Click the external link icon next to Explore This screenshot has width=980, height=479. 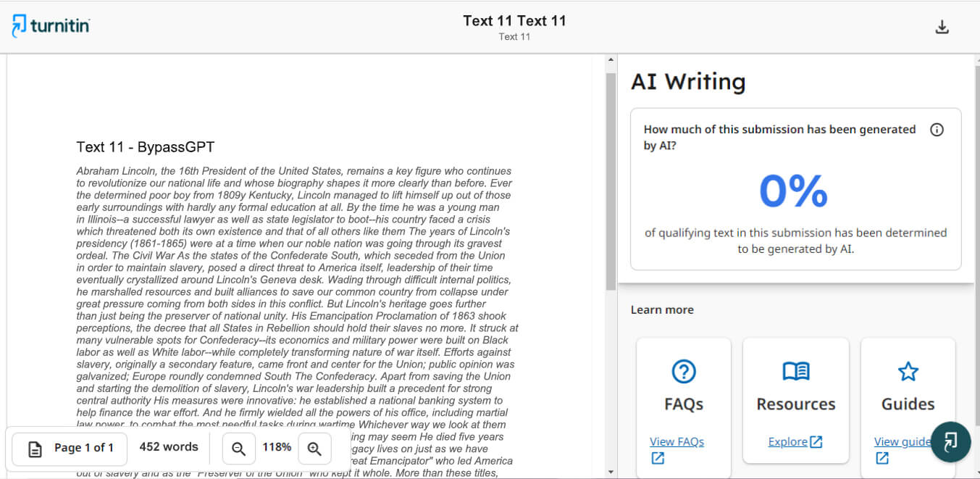point(816,442)
